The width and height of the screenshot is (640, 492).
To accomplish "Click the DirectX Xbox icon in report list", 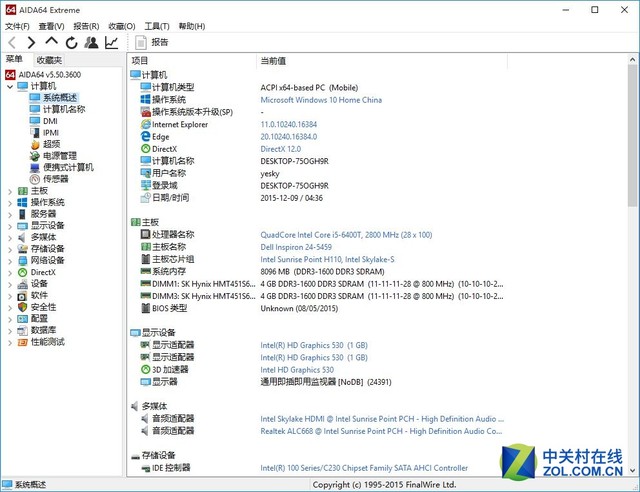I will (x=145, y=149).
